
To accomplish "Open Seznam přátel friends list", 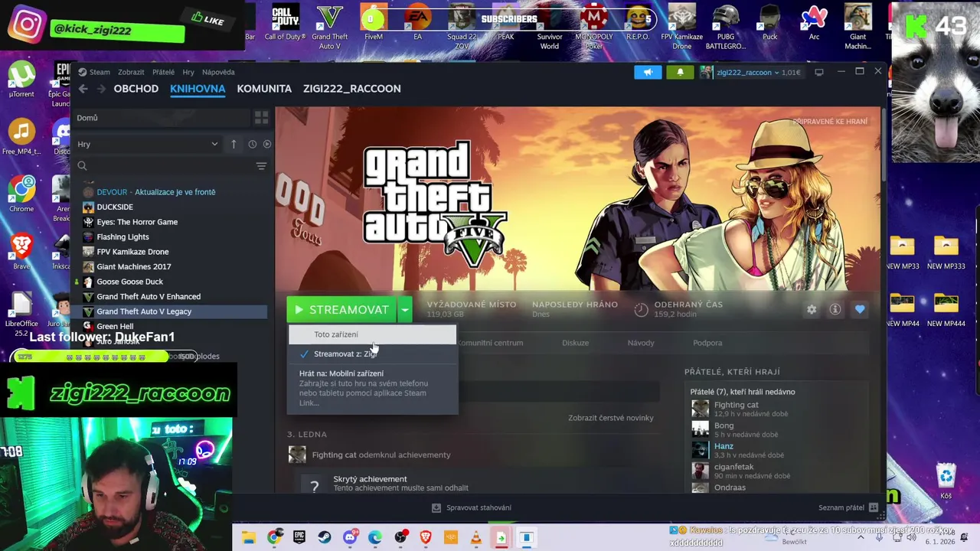I will click(x=849, y=507).
